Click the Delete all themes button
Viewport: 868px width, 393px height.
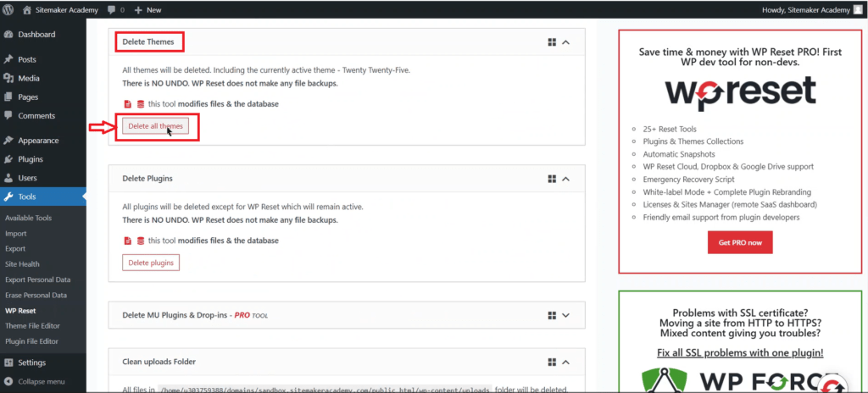tap(156, 126)
